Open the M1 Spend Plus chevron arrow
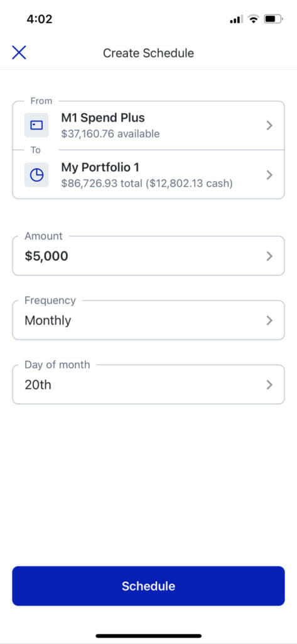The width and height of the screenshot is (297, 644). pyautogui.click(x=269, y=125)
